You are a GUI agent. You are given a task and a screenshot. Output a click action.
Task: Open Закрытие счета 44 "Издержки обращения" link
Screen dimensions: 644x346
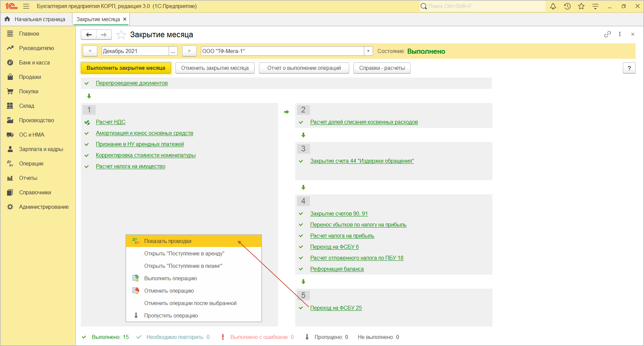coord(362,161)
